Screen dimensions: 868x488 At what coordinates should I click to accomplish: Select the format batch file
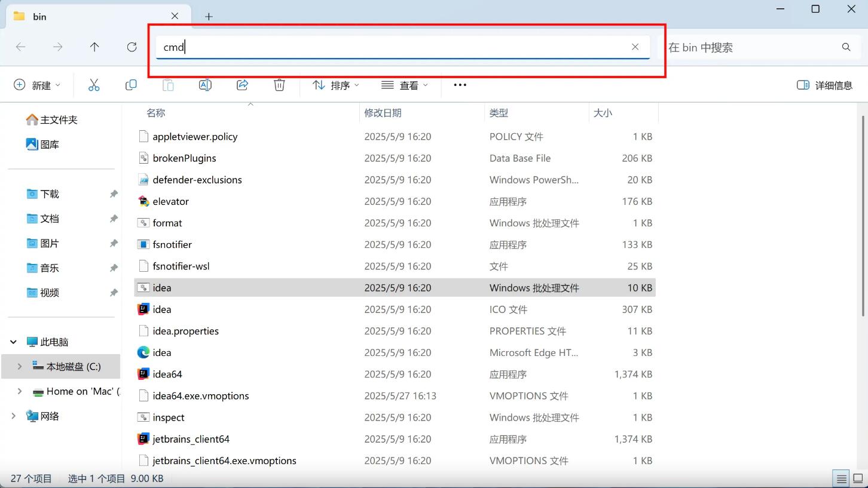pos(395,223)
